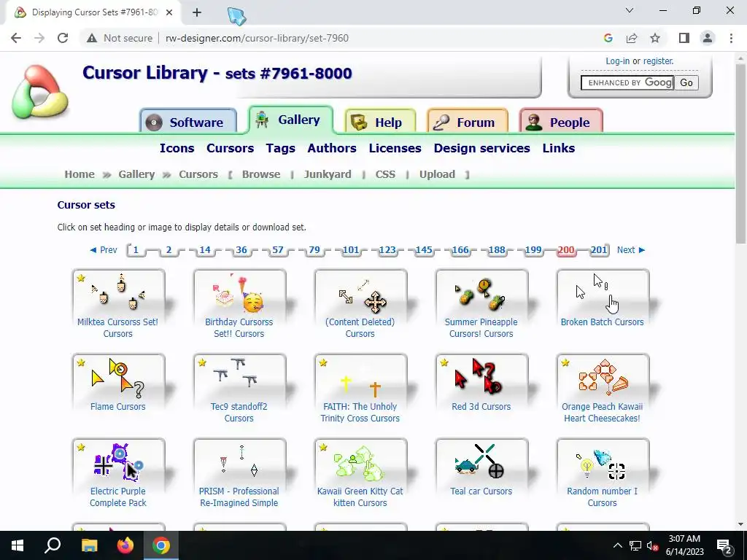This screenshot has width=747, height=560.
Task: Go back using browser back arrow
Action: [x=16, y=38]
